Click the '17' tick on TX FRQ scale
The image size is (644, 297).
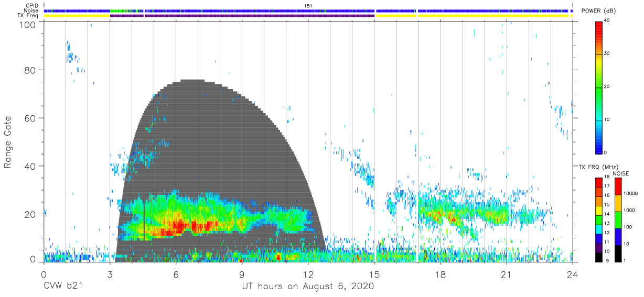pyautogui.click(x=607, y=186)
